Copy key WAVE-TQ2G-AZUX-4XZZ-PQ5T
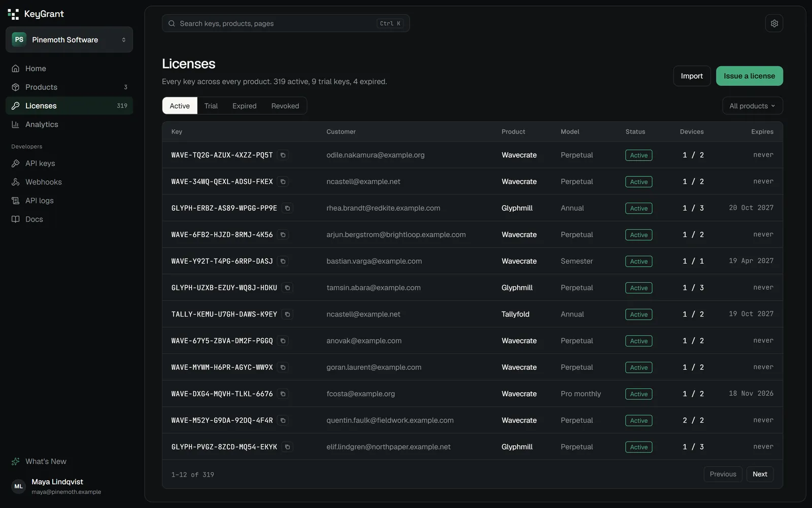 (x=283, y=155)
